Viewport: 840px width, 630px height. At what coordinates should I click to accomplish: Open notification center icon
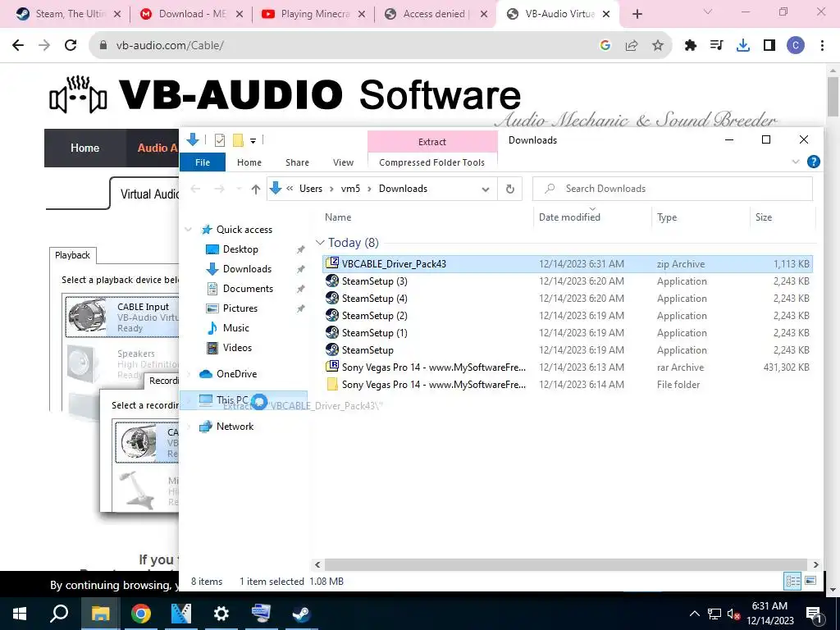tap(814, 614)
